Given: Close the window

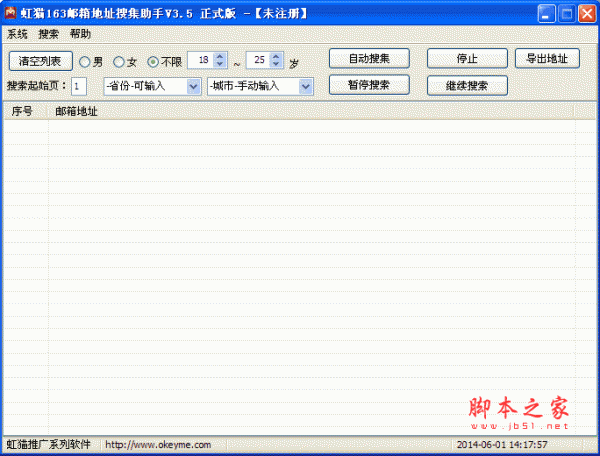Looking at the screenshot, I should (x=587, y=14).
